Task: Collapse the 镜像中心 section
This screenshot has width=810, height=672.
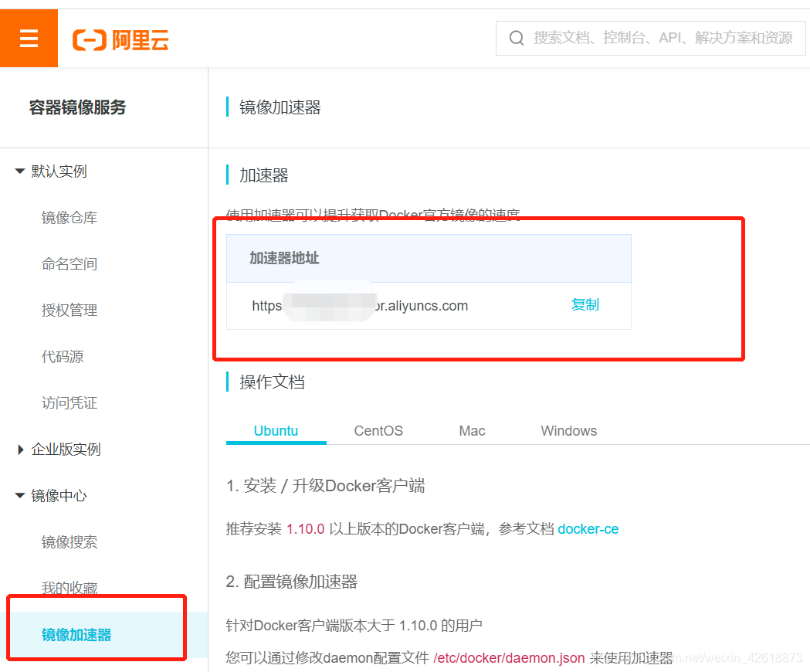Action: click(x=20, y=496)
